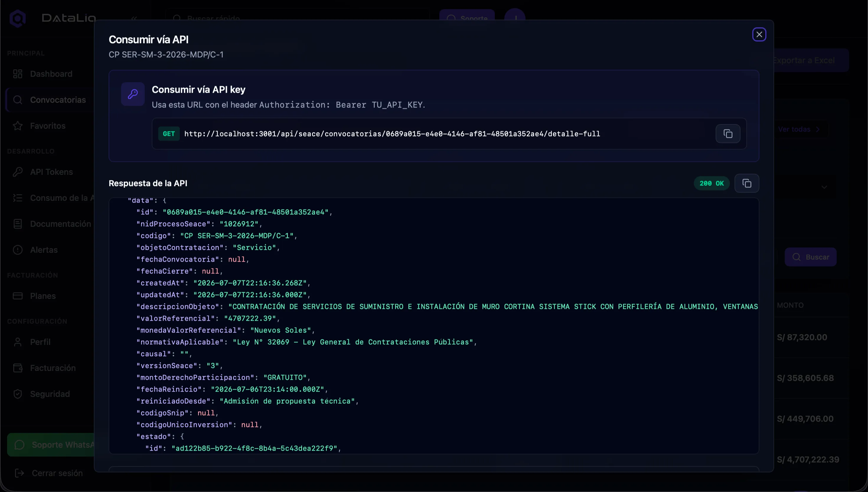The width and height of the screenshot is (868, 492).
Task: Click the Cerrar sesión logout icon
Action: [19, 473]
